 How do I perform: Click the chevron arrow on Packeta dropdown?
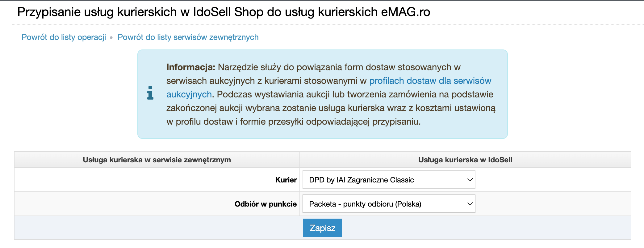pyautogui.click(x=470, y=204)
